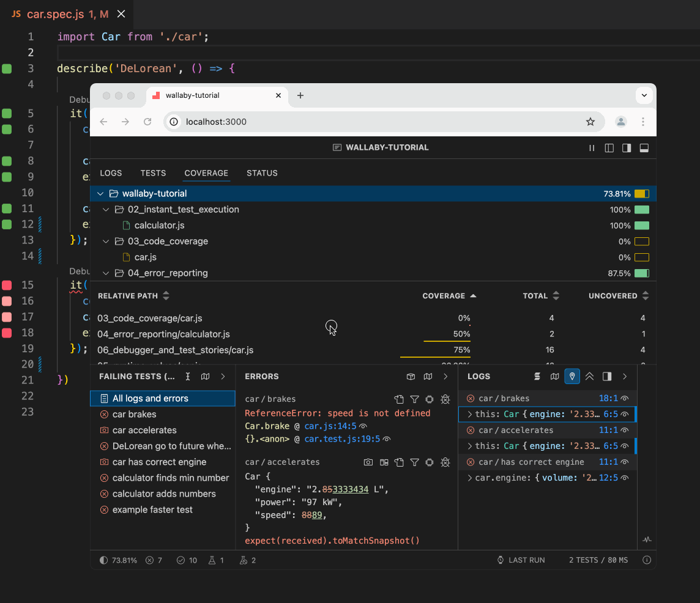Collapse the 03_code_coverage folder

tap(106, 241)
